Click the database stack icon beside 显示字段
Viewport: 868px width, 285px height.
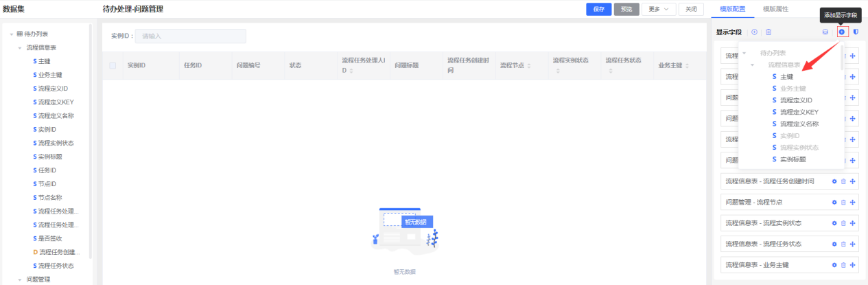point(825,32)
